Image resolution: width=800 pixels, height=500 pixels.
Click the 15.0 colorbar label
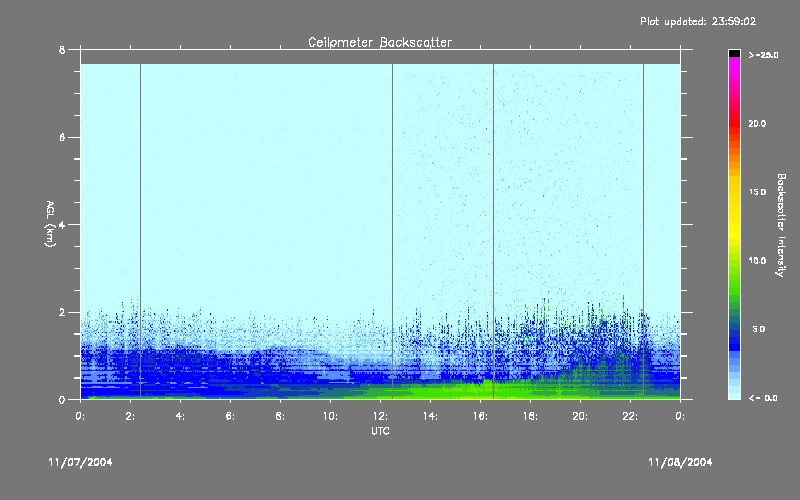pyautogui.click(x=757, y=192)
